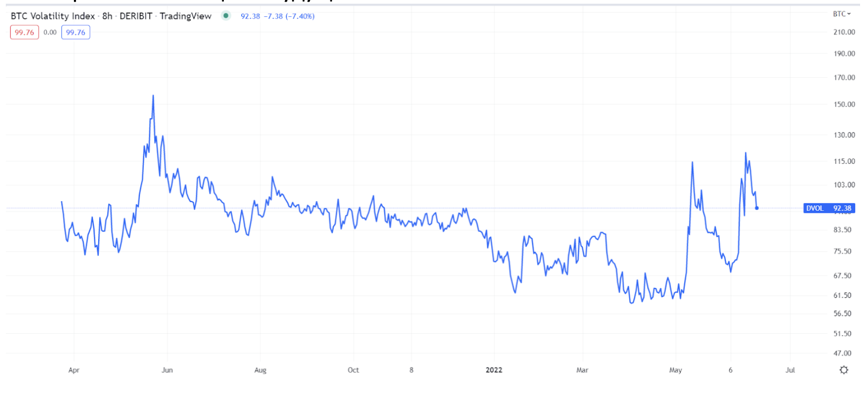Click the Oct label on time axis
868x396 pixels.
point(353,370)
